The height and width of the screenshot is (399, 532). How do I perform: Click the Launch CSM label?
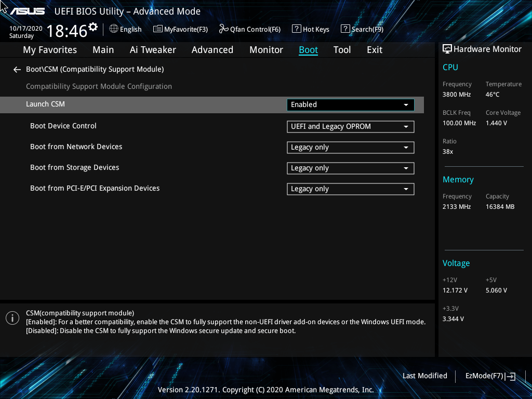[46, 104]
